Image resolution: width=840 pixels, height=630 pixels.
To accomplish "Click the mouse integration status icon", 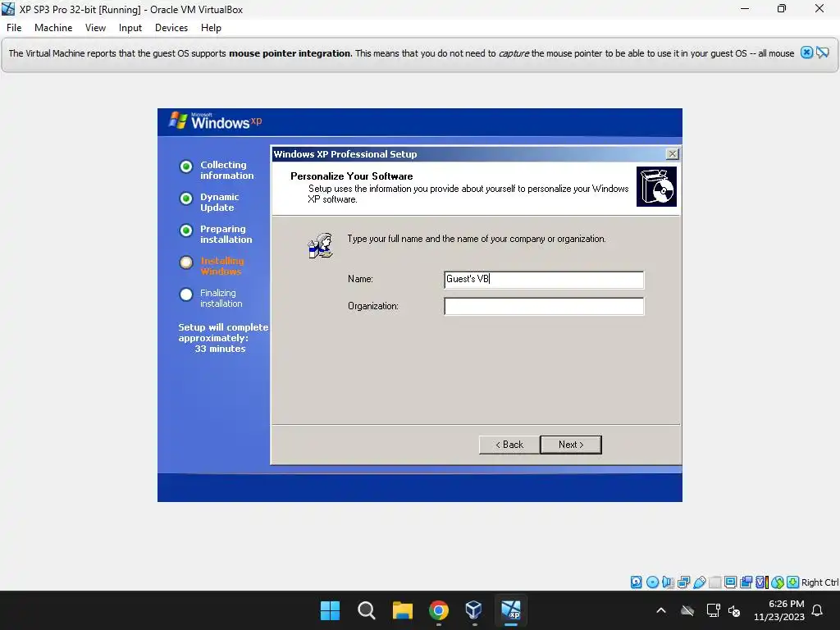I will click(778, 582).
